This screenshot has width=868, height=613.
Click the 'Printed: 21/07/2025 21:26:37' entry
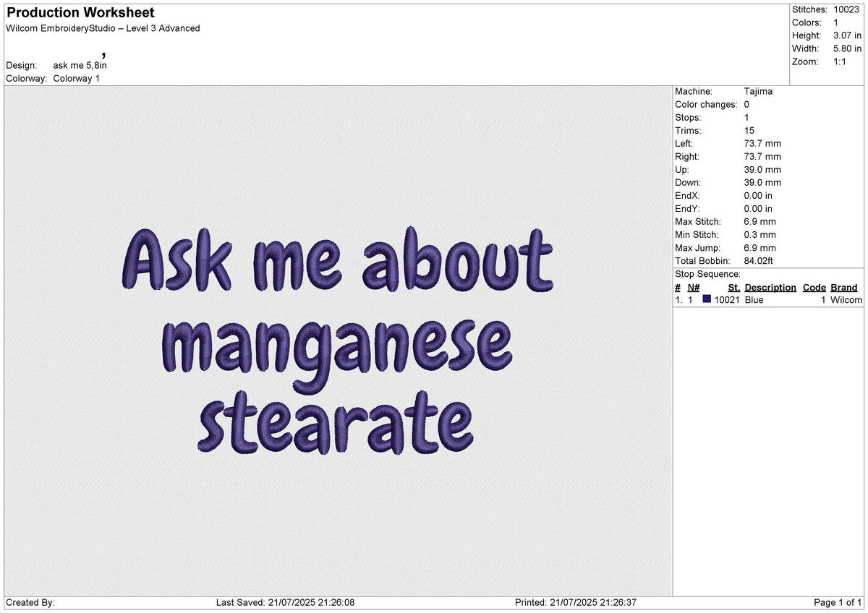coord(576,602)
